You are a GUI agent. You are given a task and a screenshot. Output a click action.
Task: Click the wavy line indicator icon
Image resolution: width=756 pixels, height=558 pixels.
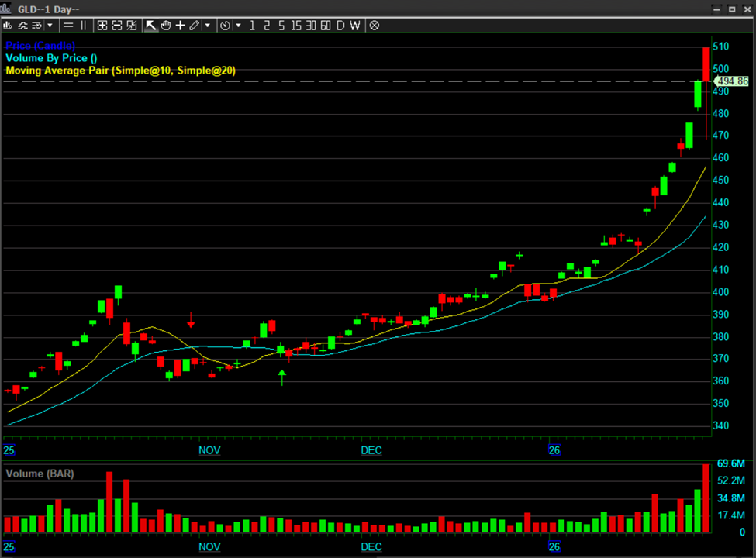[x=22, y=26]
